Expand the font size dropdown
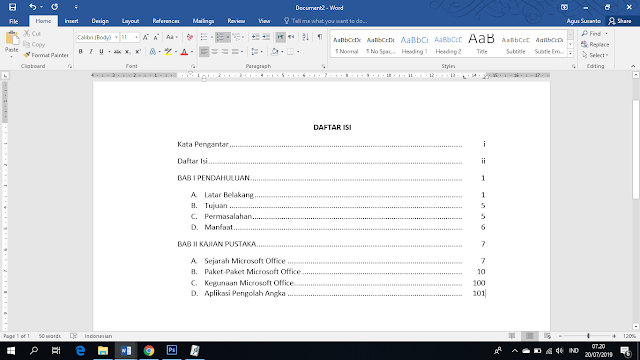The height and width of the screenshot is (360, 640). coord(136,37)
